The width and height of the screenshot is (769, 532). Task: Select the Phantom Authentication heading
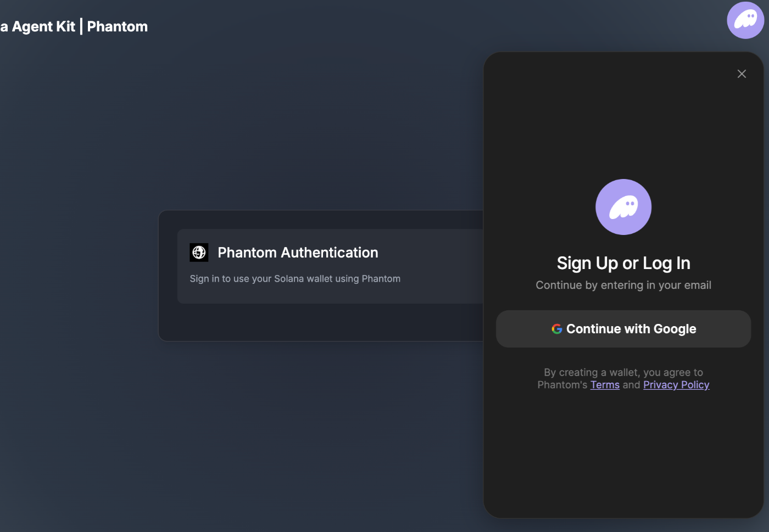[x=298, y=253]
